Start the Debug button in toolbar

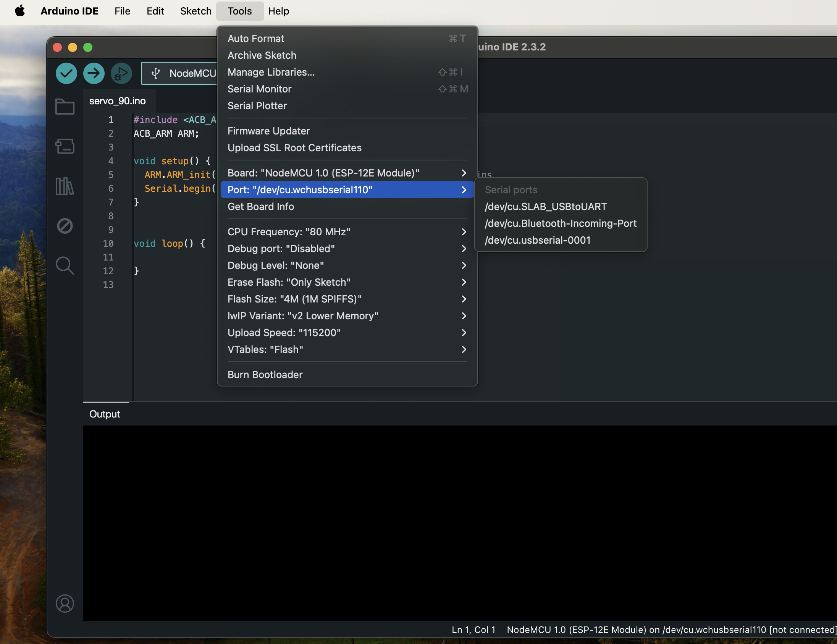121,73
